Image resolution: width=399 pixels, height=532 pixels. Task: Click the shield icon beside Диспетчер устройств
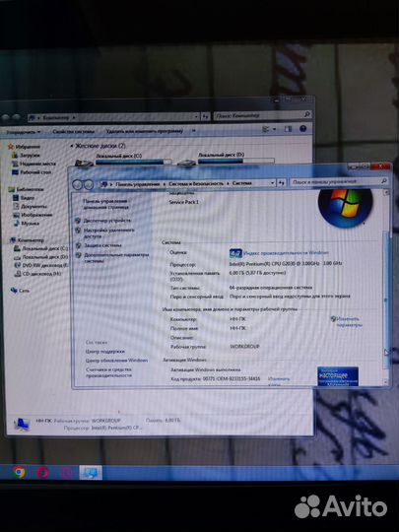click(78, 221)
